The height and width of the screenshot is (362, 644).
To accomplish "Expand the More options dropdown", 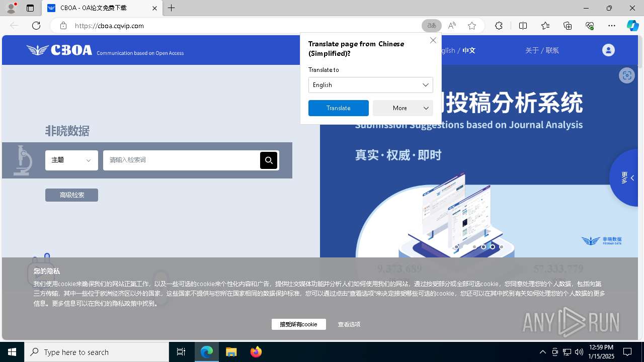I will coord(403,108).
